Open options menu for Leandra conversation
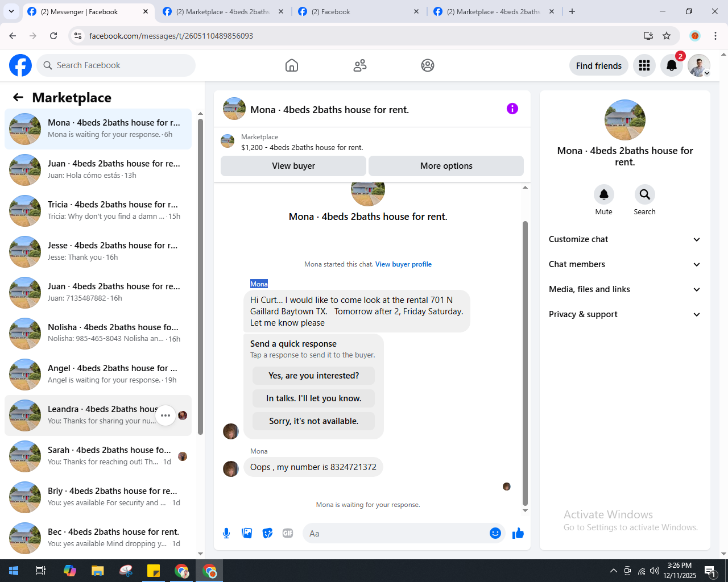This screenshot has height=582, width=728. pos(166,415)
